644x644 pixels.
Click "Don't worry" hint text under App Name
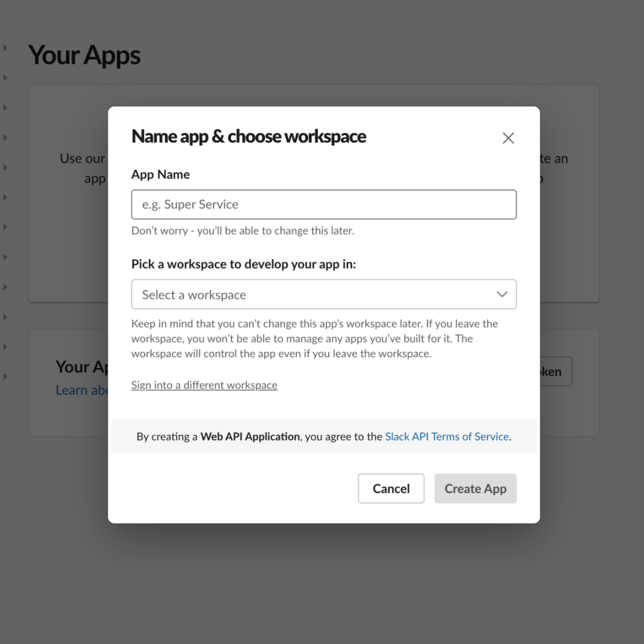tap(243, 231)
